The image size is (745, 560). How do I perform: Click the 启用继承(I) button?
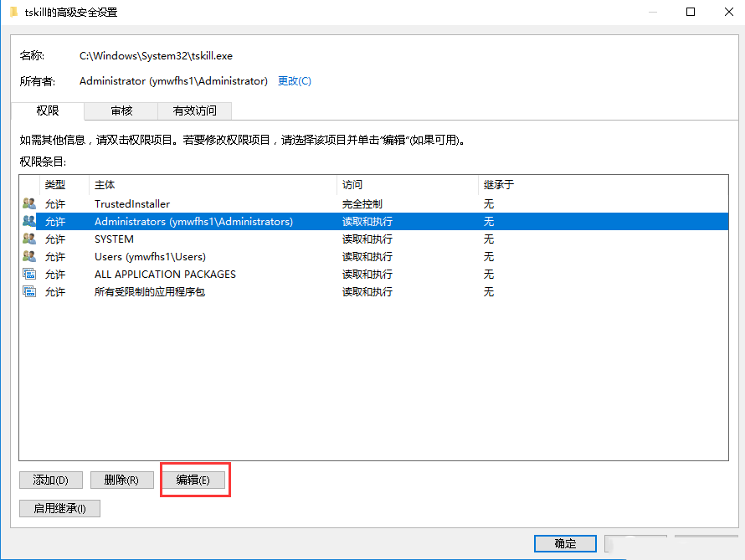tap(60, 508)
